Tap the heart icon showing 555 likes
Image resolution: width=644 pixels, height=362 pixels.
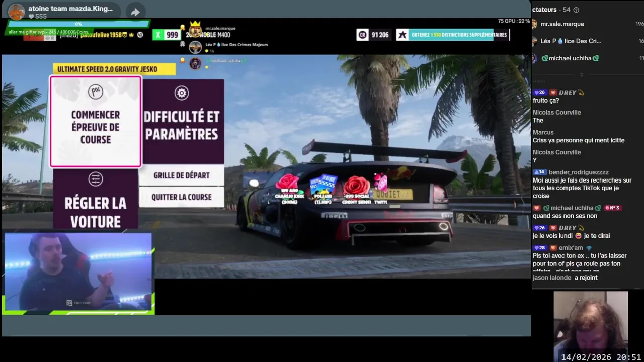[x=31, y=17]
